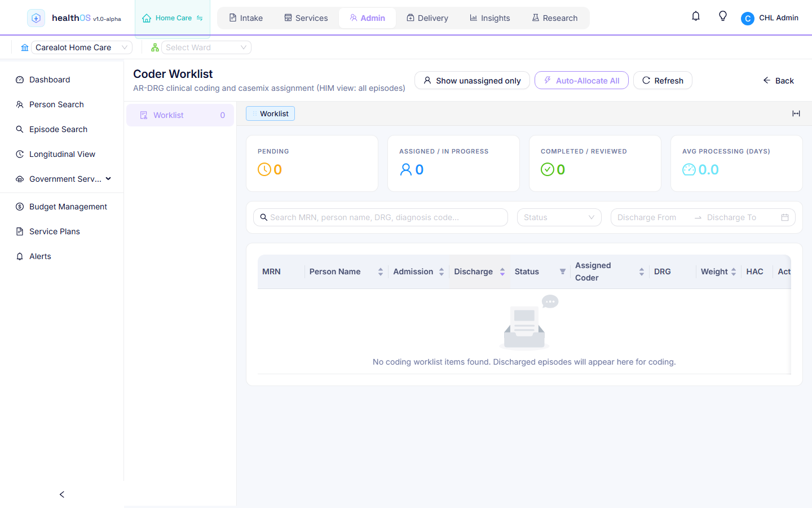Open the Select Ward dropdown

(x=206, y=47)
